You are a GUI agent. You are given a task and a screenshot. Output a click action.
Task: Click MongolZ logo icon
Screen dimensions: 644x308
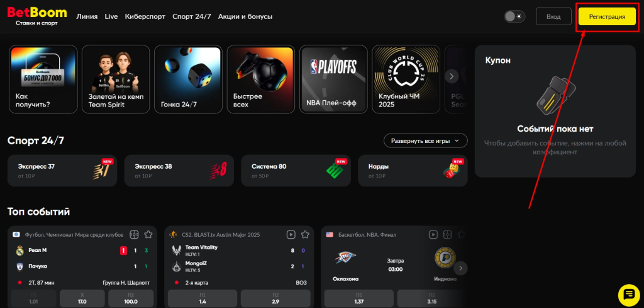click(x=176, y=266)
